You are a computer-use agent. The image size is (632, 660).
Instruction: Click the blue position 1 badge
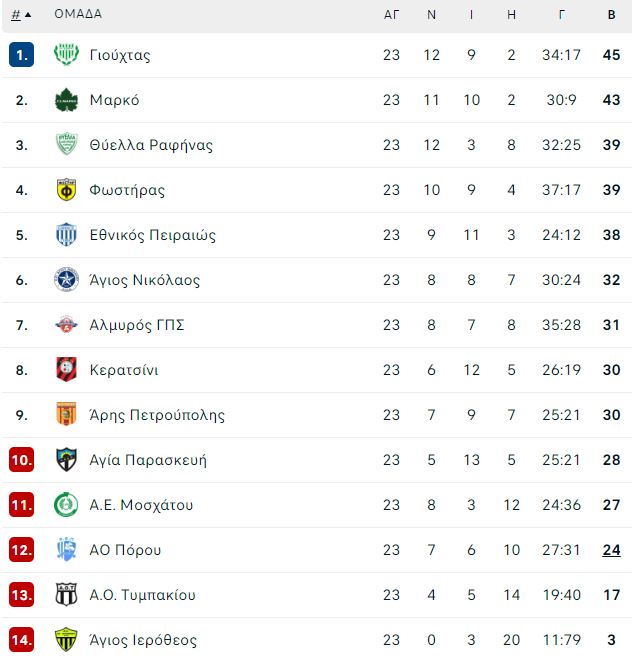click(21, 55)
